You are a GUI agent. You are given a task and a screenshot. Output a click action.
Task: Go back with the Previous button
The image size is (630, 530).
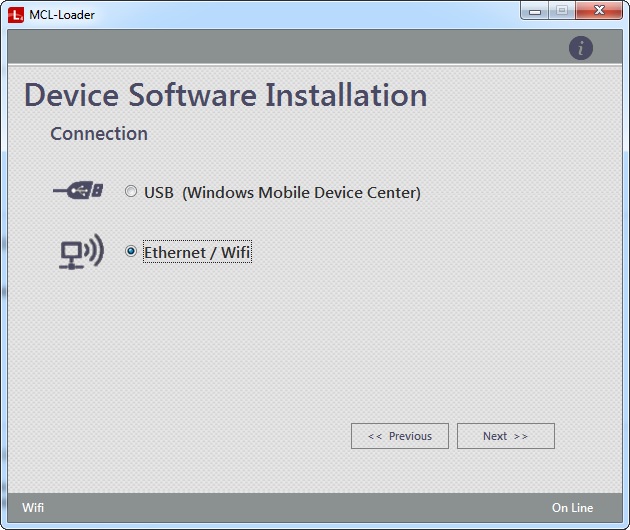[400, 436]
